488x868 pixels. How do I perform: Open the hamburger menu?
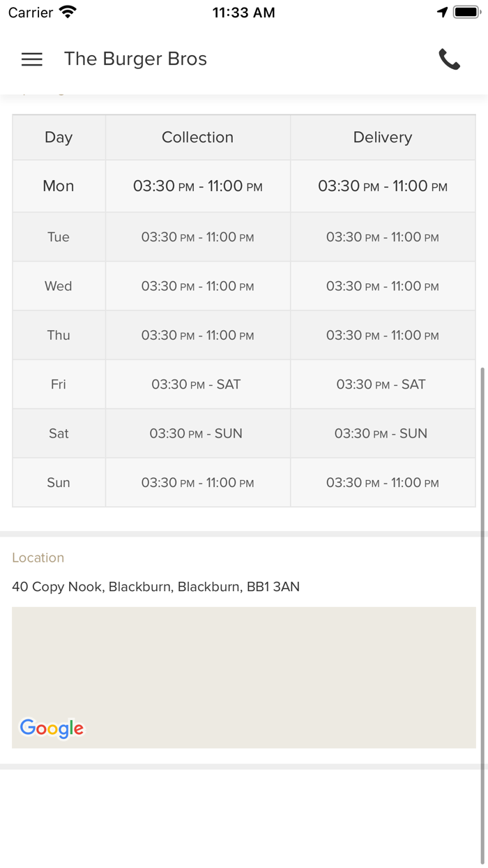point(32,59)
